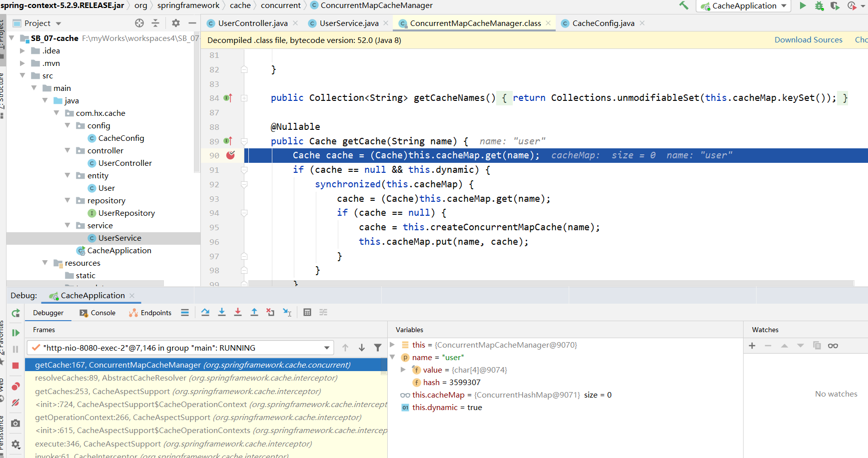Click the Build project hammer icon

tap(684, 5)
